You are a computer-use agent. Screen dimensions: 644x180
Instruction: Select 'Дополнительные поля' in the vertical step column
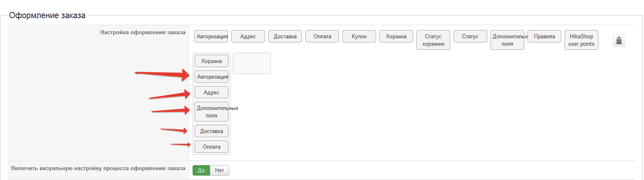click(x=212, y=112)
